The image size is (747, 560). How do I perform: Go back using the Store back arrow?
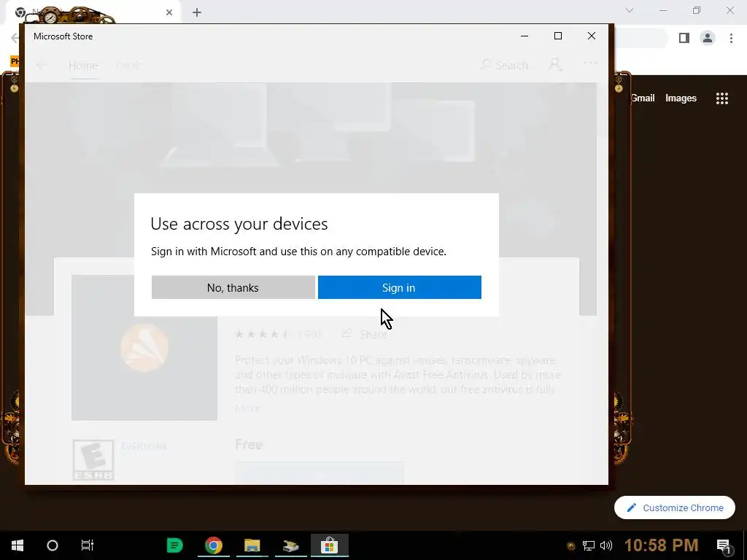[x=42, y=65]
